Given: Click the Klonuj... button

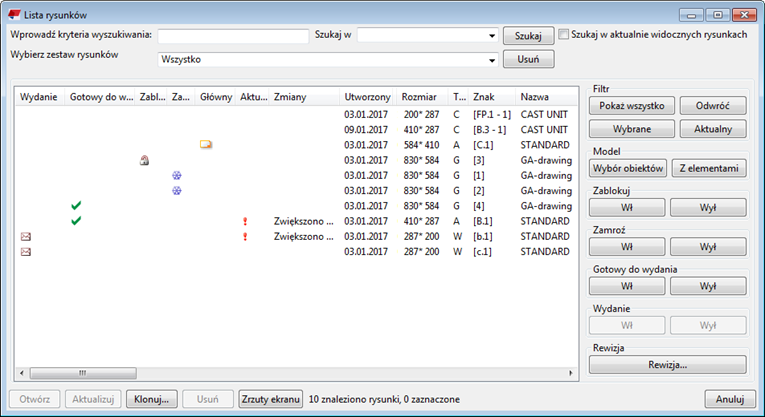Looking at the screenshot, I should point(152,399).
